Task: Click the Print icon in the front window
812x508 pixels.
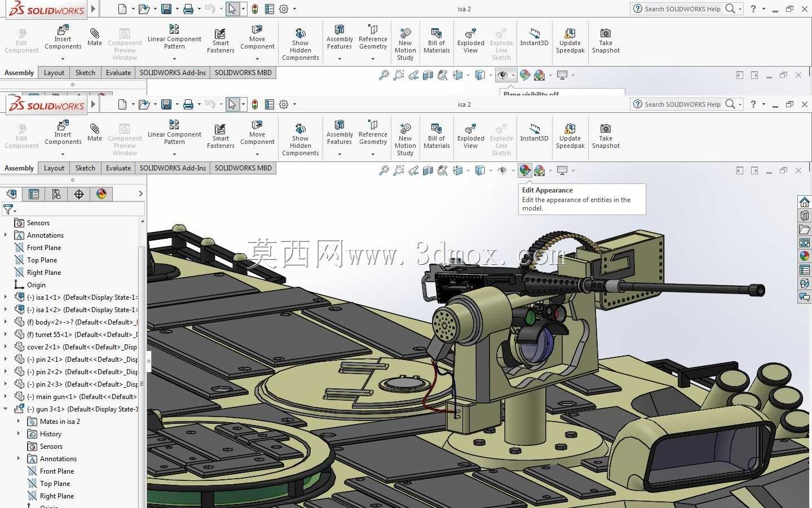Action: point(188,104)
